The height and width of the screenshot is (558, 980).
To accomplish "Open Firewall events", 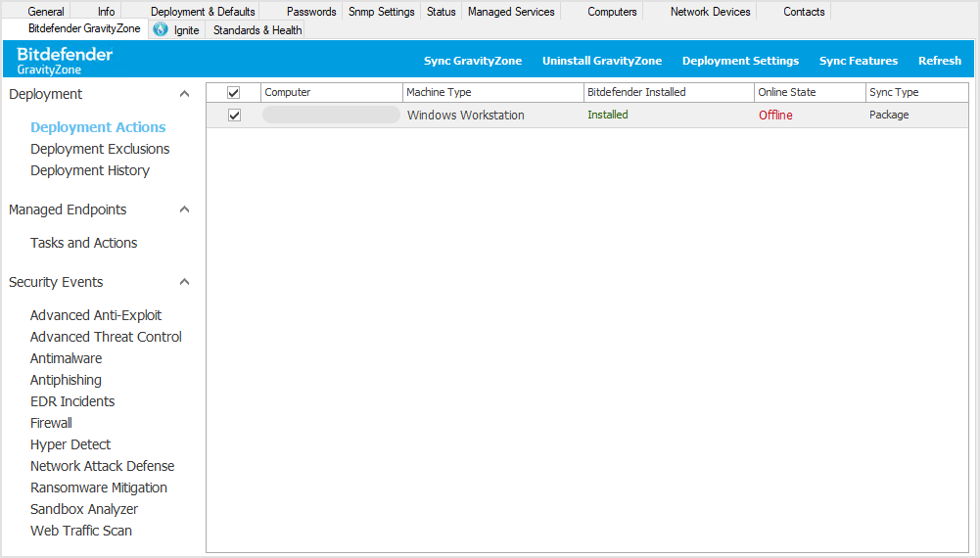I will click(x=51, y=423).
